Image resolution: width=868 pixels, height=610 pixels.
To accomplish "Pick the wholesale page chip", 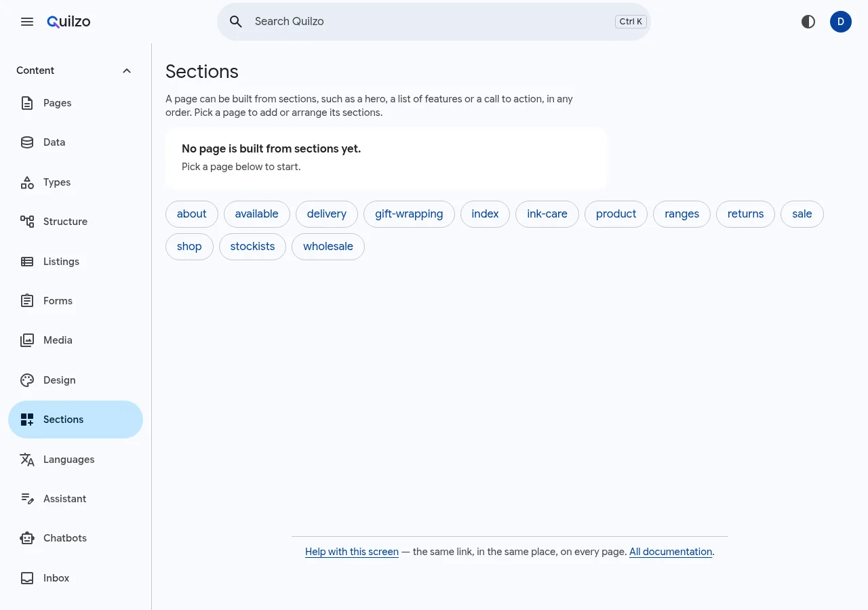I will [x=328, y=247].
